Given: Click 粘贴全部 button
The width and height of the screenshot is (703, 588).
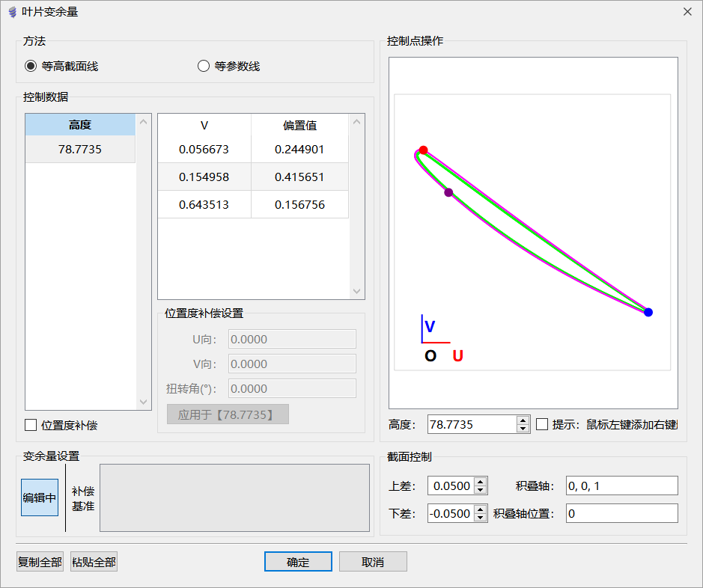Looking at the screenshot, I should point(94,562).
